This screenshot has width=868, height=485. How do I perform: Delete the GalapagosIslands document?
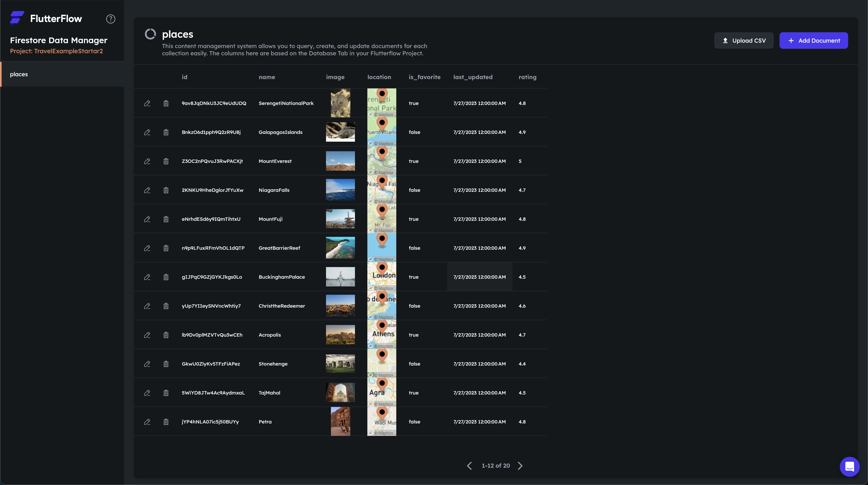tap(166, 132)
